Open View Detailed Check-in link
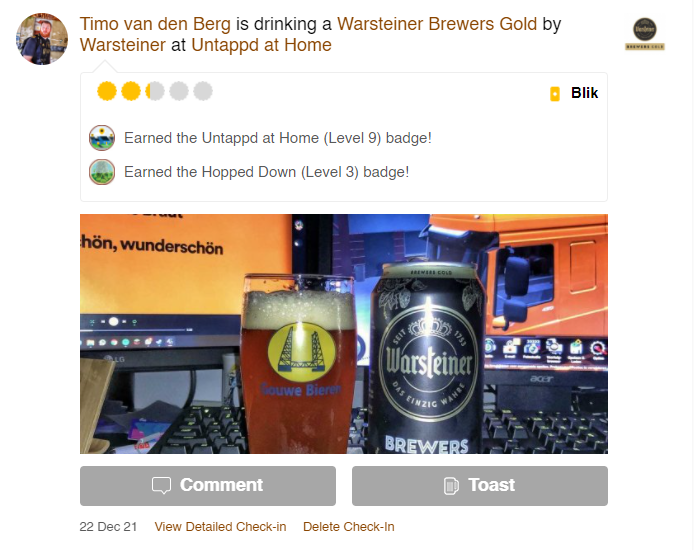This screenshot has width=694, height=550. 220,527
